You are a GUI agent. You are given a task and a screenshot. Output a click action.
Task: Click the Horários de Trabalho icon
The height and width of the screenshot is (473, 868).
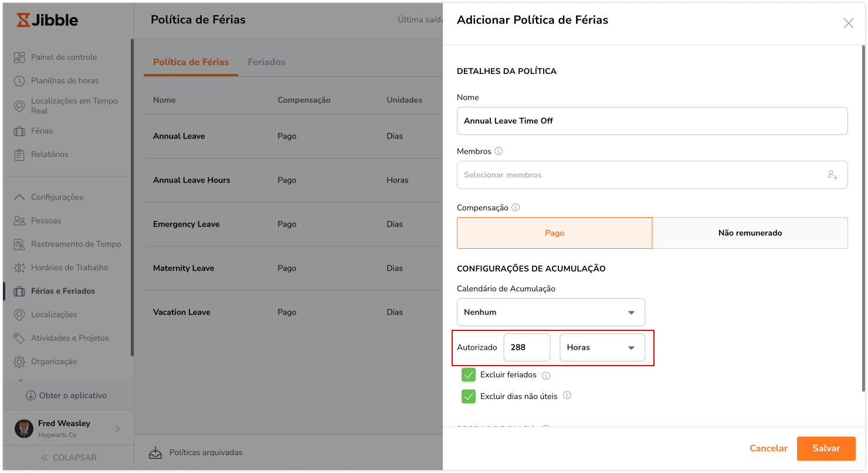click(x=19, y=268)
